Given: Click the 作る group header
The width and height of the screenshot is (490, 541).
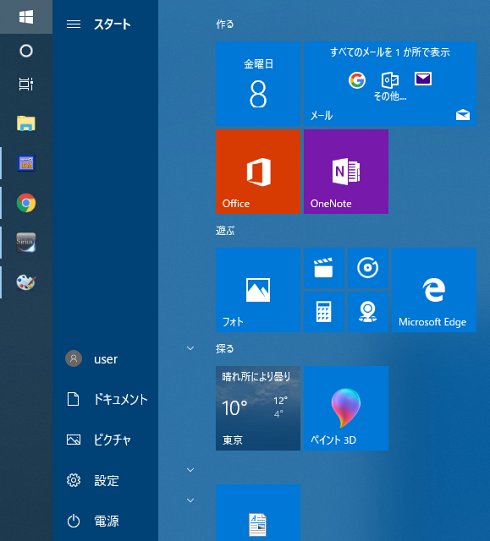Looking at the screenshot, I should click(x=225, y=24).
